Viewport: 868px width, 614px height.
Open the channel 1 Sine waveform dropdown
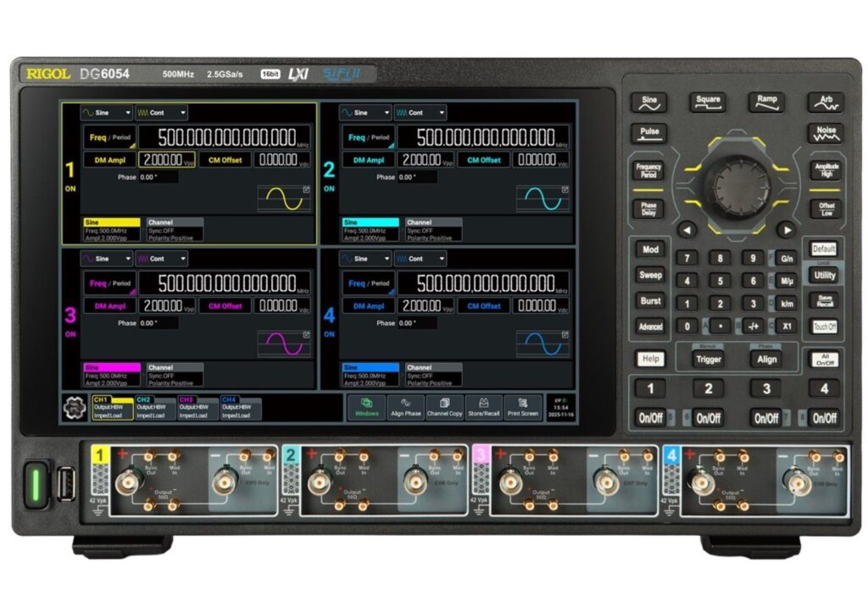(106, 113)
